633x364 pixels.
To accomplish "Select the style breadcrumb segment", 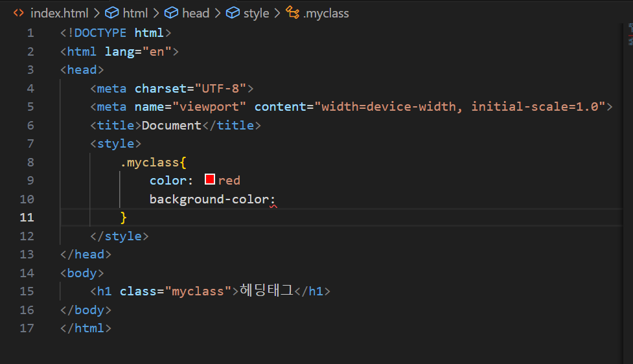I will coord(256,14).
